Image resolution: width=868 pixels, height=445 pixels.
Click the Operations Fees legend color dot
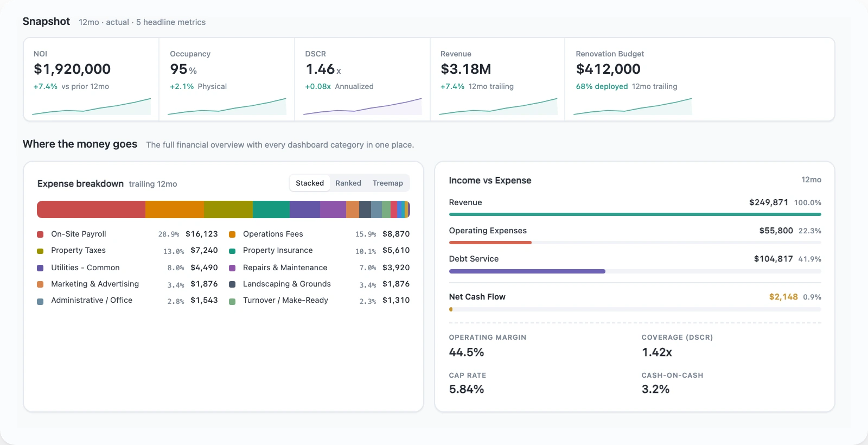(x=232, y=234)
